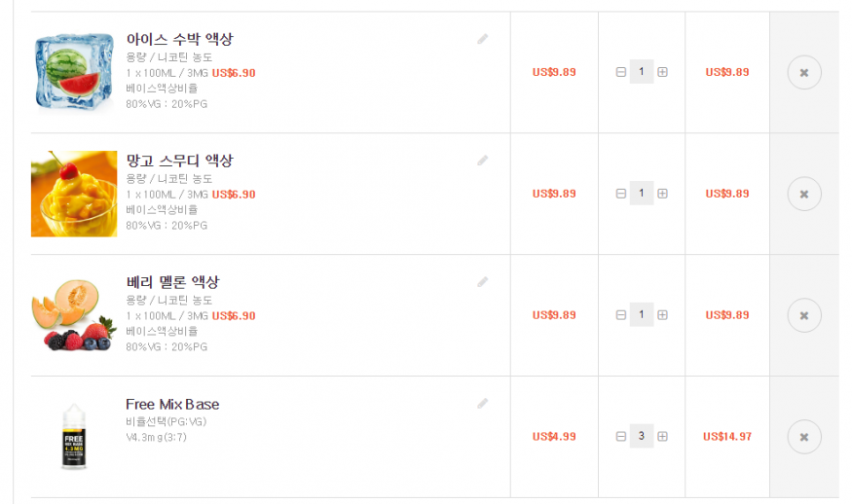
Task: Remove 아이스 수박 액상 from the cart
Action: click(x=803, y=72)
